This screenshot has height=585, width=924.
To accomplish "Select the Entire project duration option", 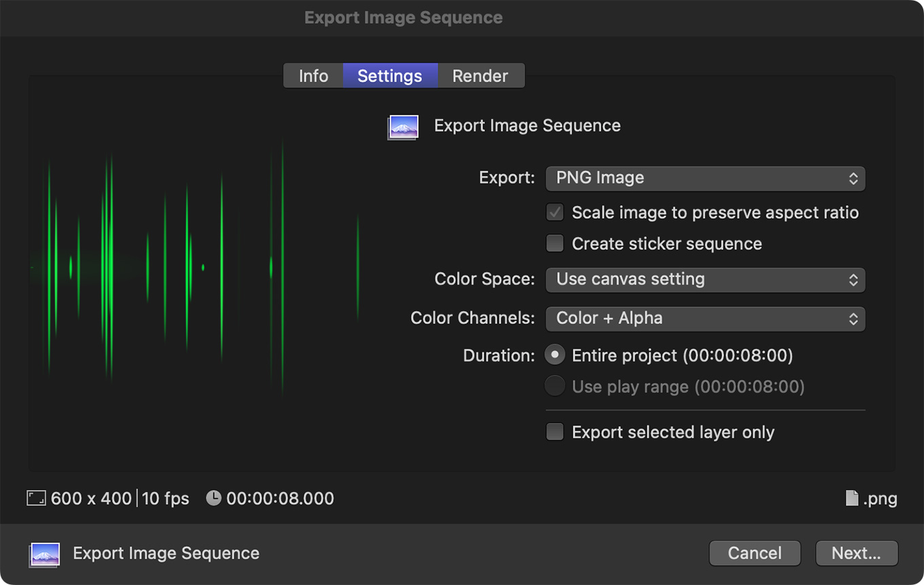I will [x=555, y=355].
